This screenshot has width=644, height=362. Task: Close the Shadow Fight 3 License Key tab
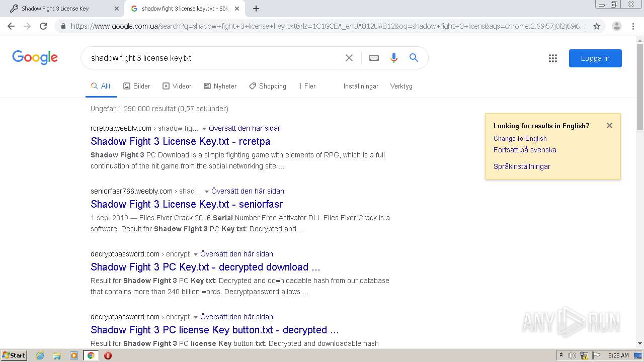[116, 9]
